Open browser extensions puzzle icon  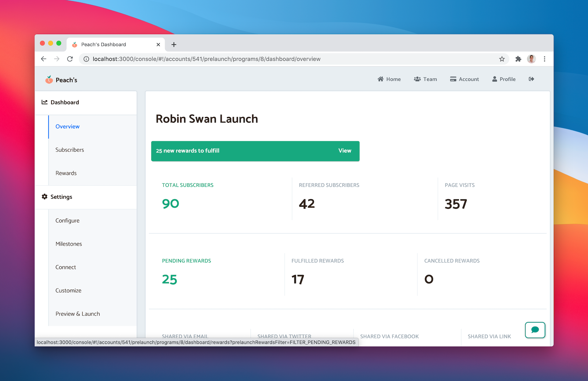pyautogui.click(x=518, y=59)
